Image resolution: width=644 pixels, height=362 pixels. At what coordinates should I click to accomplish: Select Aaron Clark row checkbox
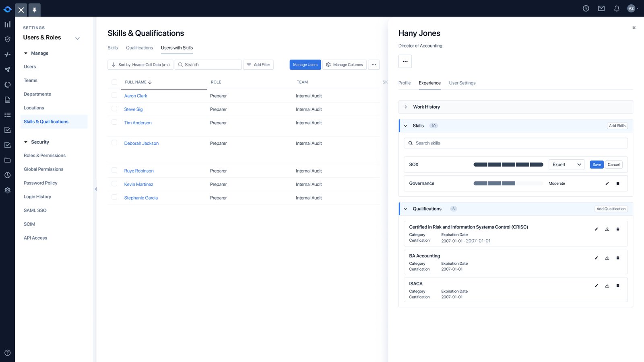click(114, 95)
